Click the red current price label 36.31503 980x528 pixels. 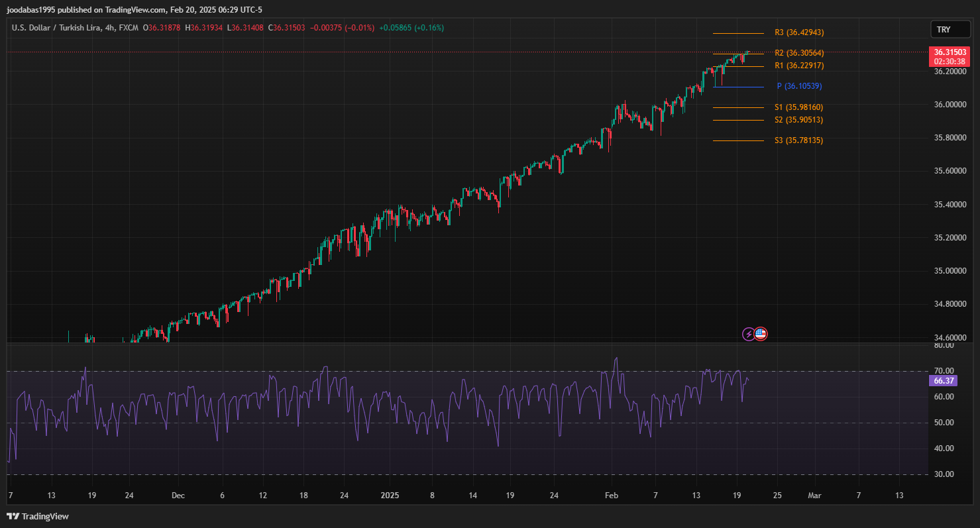point(950,52)
